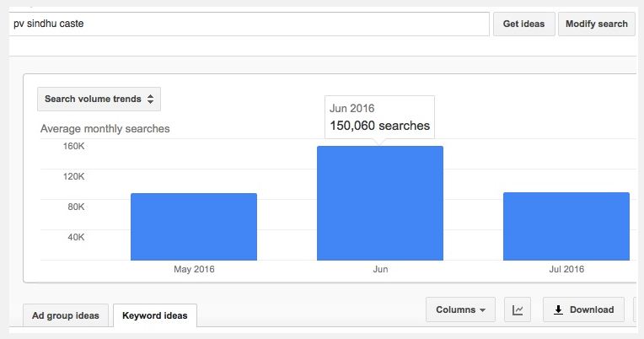Click the 'May 2016' x-axis label

point(194,270)
